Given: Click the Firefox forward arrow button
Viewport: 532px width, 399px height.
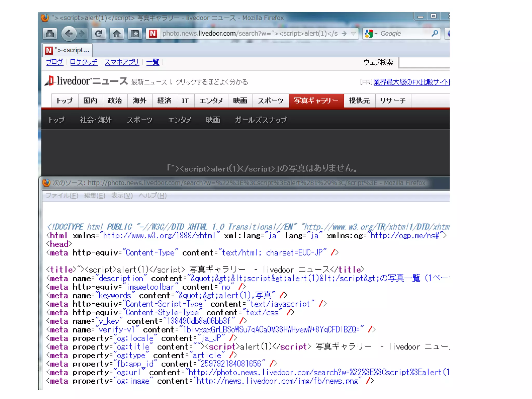Looking at the screenshot, I should (82, 34).
